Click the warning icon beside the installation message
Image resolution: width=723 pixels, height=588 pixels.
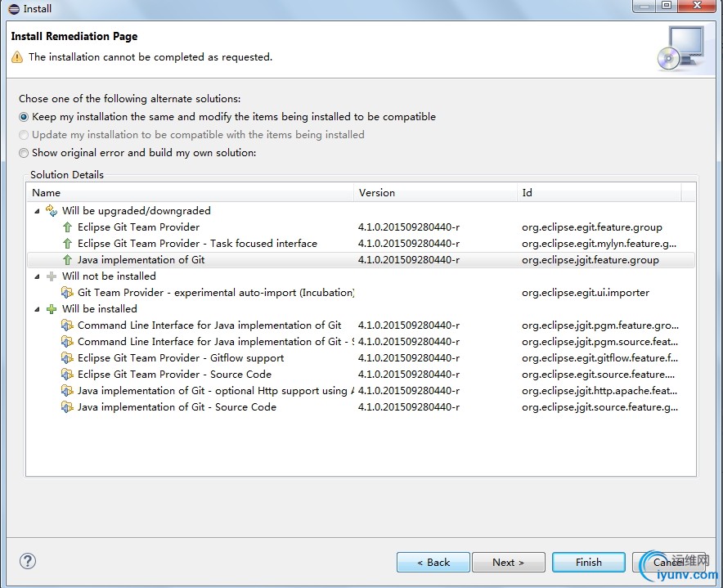click(x=17, y=57)
